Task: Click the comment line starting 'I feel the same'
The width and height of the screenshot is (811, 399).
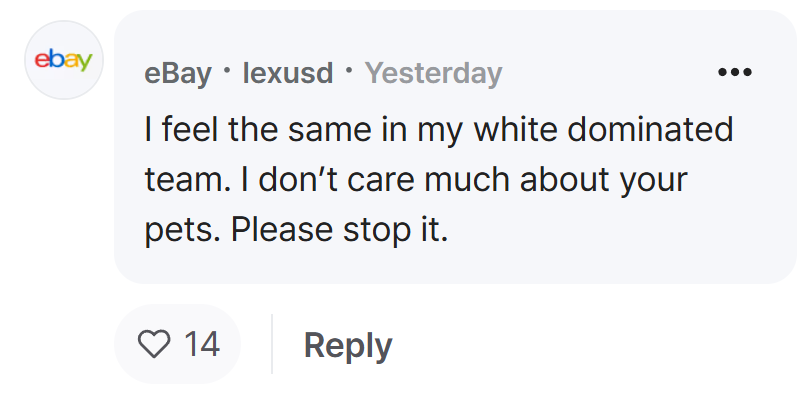Action: (439, 129)
